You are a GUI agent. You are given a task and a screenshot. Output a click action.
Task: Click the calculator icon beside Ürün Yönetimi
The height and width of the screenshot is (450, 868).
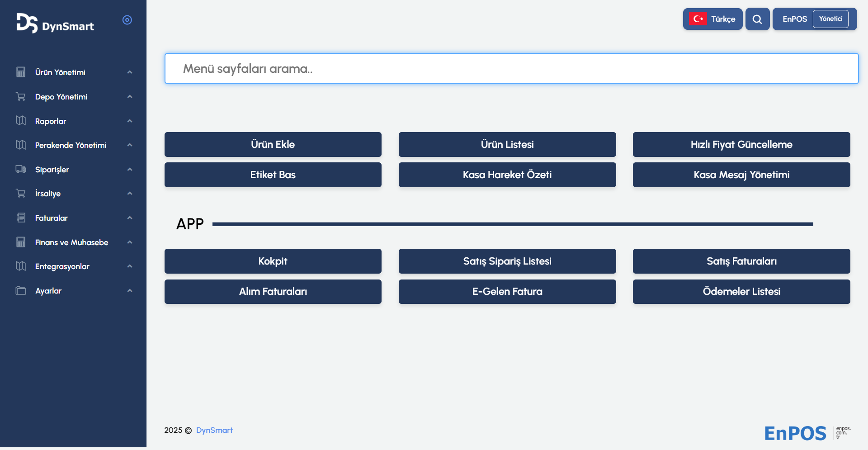pos(21,72)
